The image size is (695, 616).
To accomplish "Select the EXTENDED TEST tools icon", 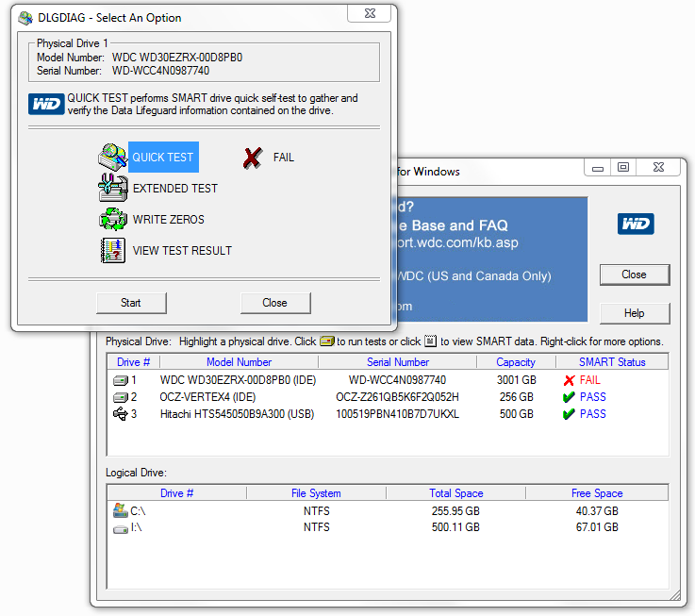I will [112, 188].
